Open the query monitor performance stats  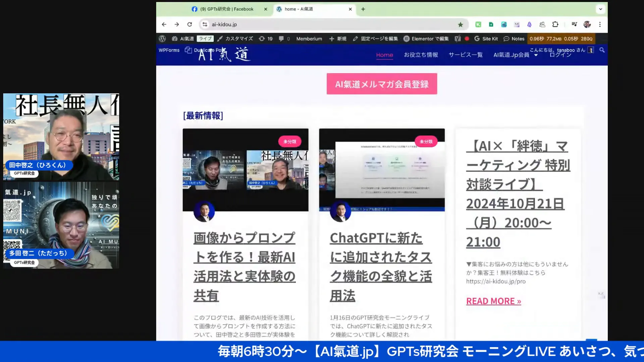click(x=561, y=39)
